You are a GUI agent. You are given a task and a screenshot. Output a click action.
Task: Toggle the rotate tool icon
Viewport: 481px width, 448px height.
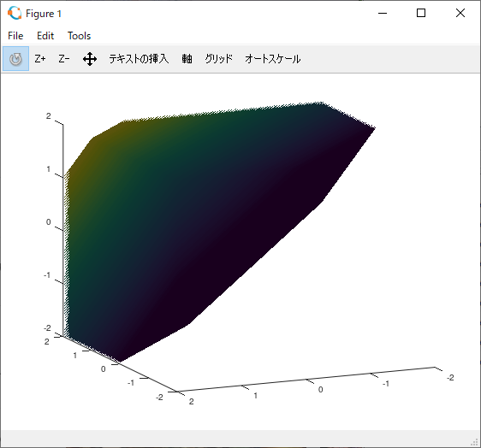pos(15,58)
